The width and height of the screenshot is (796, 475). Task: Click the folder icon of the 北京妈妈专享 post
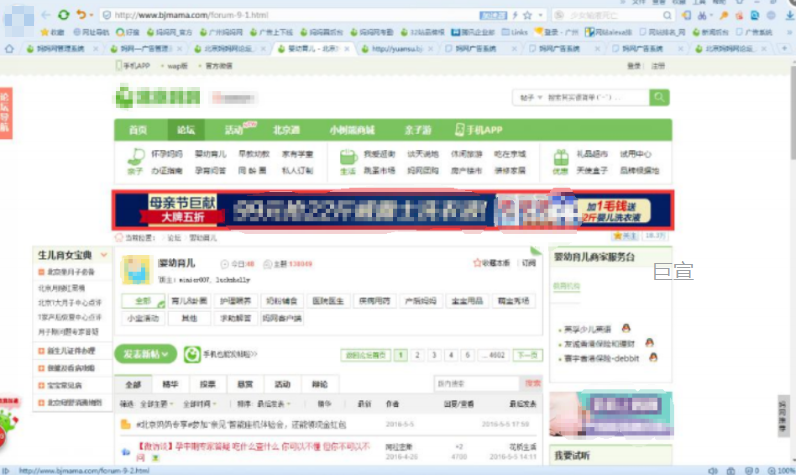click(x=125, y=424)
